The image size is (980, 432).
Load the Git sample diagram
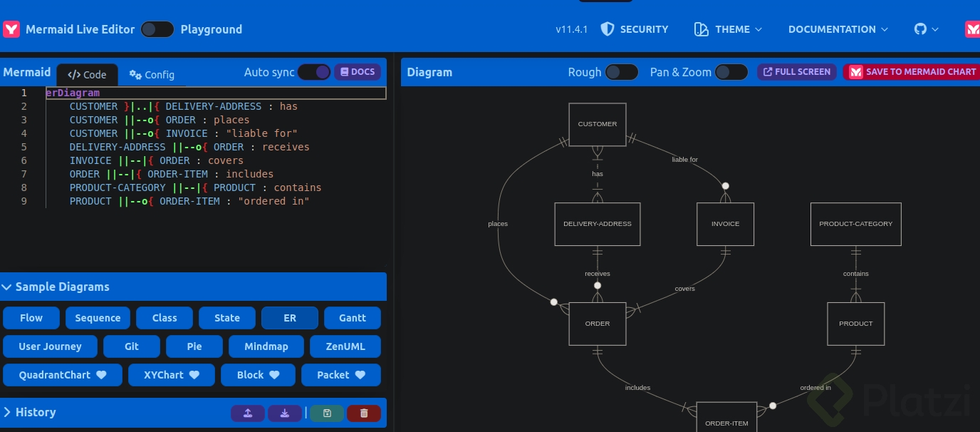click(x=132, y=346)
